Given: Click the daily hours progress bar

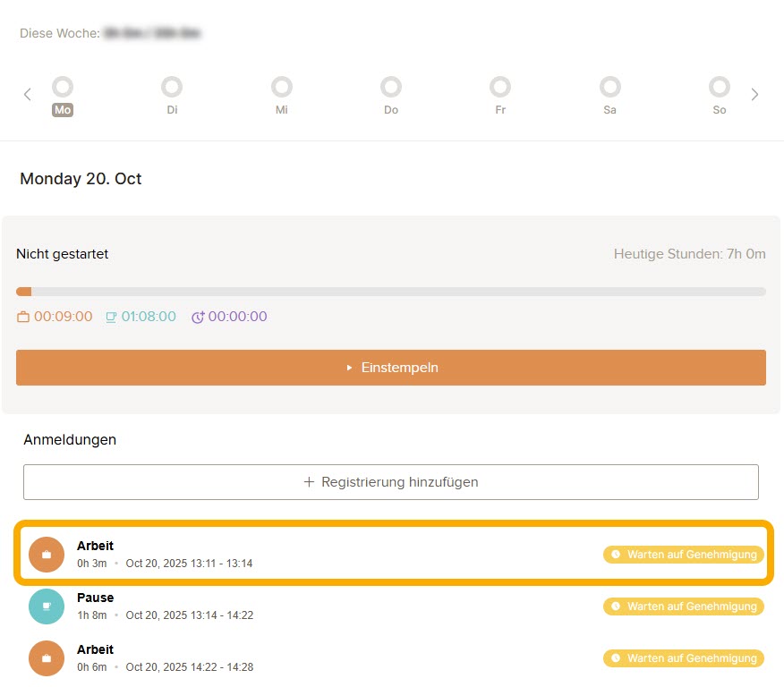Looking at the screenshot, I should pos(391,292).
